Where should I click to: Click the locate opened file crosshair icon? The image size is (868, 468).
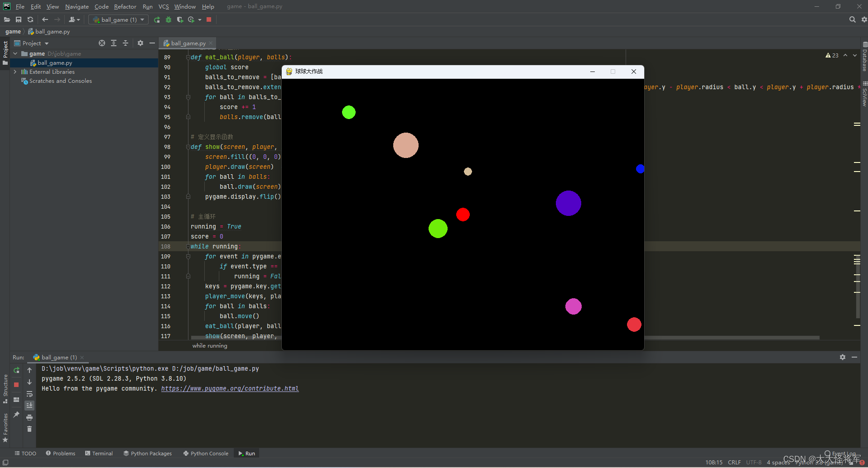tap(102, 43)
